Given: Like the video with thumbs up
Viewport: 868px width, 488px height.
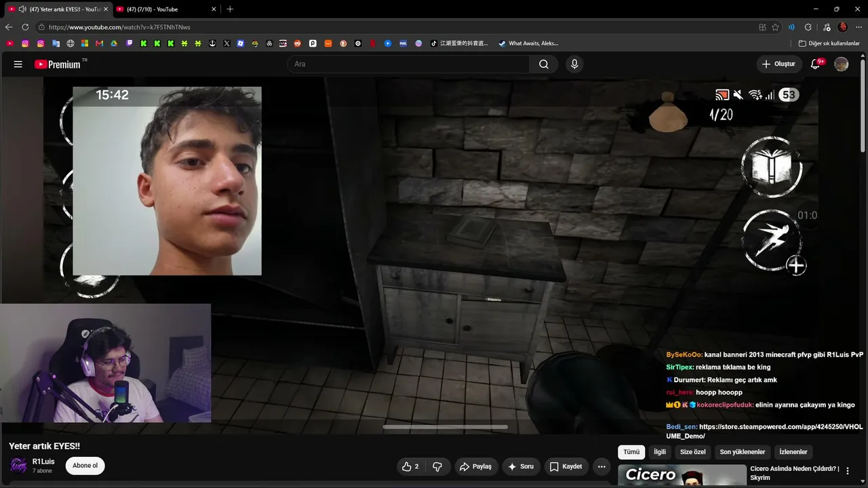Looking at the screenshot, I should pos(410,466).
